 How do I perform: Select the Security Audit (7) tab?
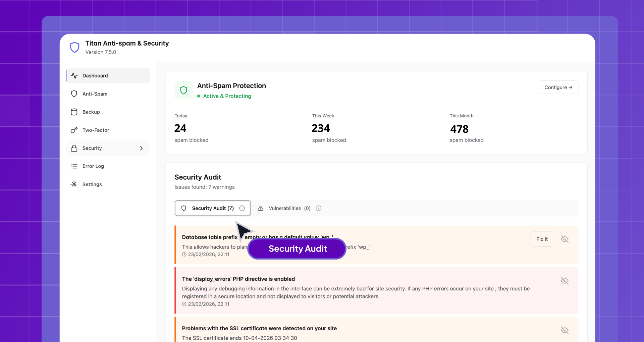212,208
